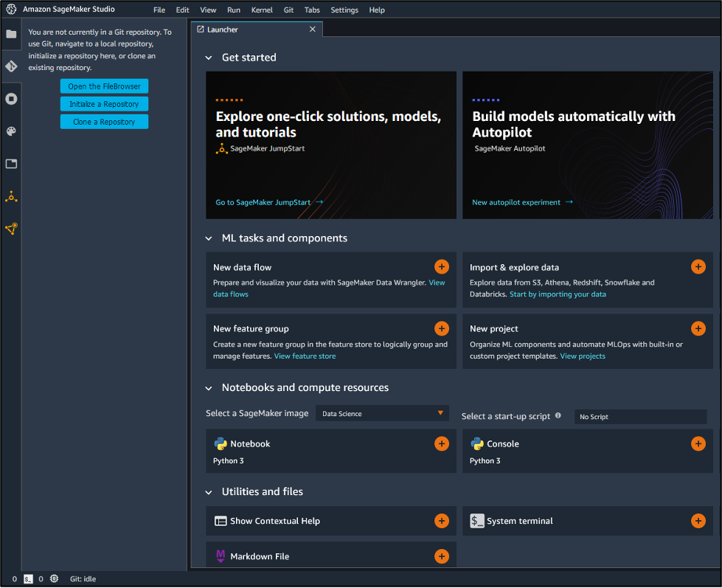Click Git: idle in the status bar
The width and height of the screenshot is (722, 588).
click(x=83, y=579)
